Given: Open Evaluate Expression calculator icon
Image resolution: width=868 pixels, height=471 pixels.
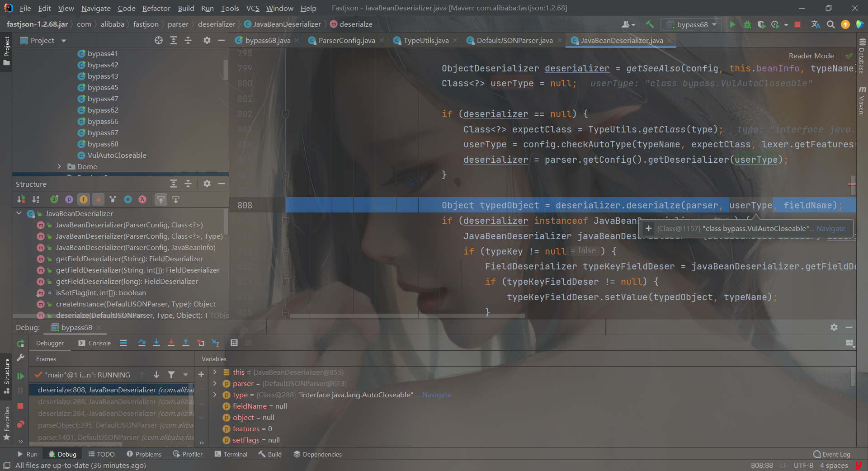Looking at the screenshot, I should (x=234, y=343).
